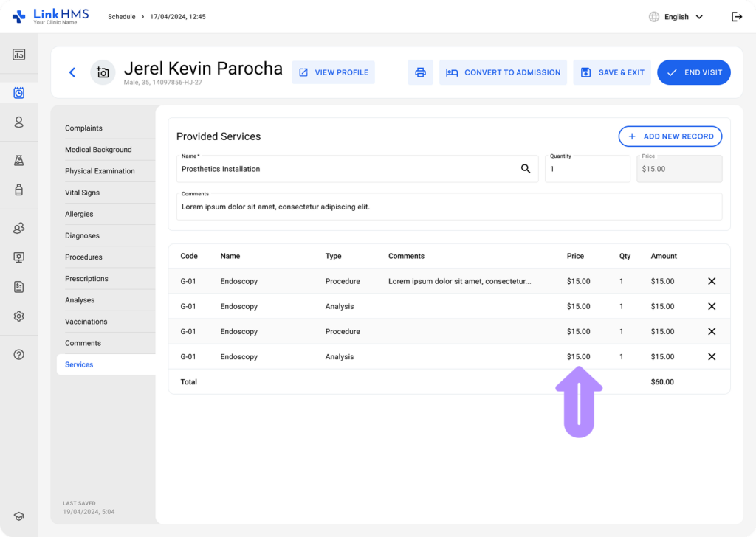Click the ADD NEW RECORD button
Viewport: 756px width, 537px height.
tap(670, 136)
